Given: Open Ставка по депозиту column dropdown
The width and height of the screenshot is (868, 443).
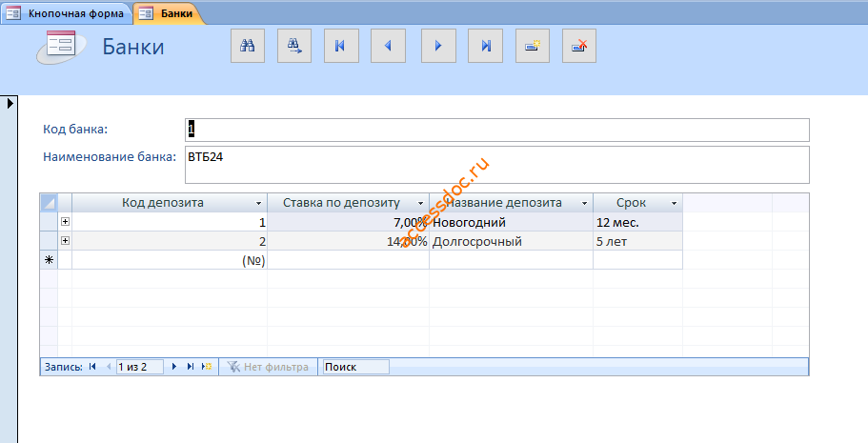Looking at the screenshot, I should pyautogui.click(x=420, y=203).
